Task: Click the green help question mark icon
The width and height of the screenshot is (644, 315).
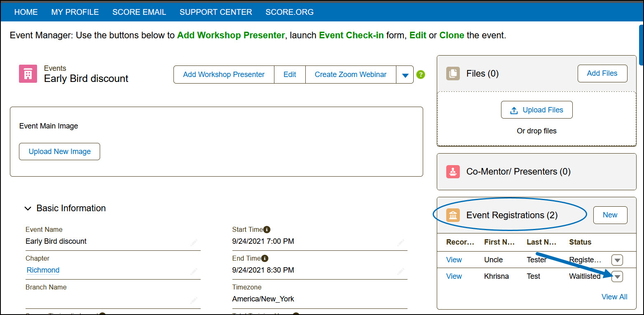Action: (420, 75)
